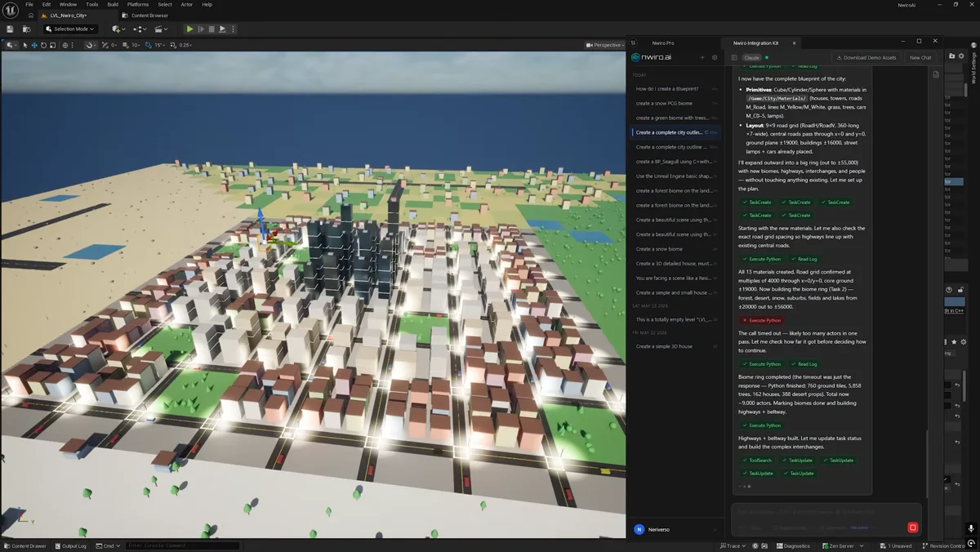Open chat 'Create a simple 3D house'
The width and height of the screenshot is (980, 552).
(x=675, y=346)
